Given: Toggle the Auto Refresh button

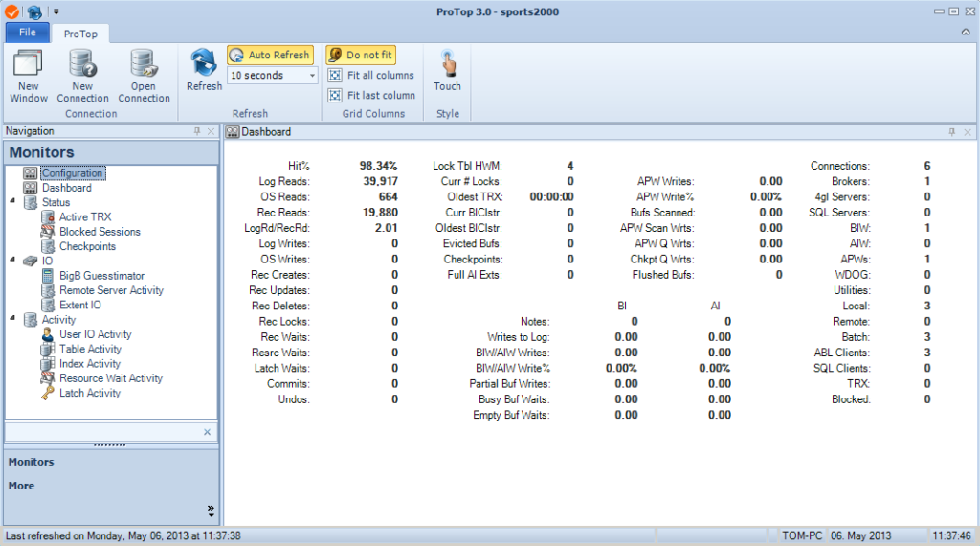Looking at the screenshot, I should pyautogui.click(x=271, y=55).
